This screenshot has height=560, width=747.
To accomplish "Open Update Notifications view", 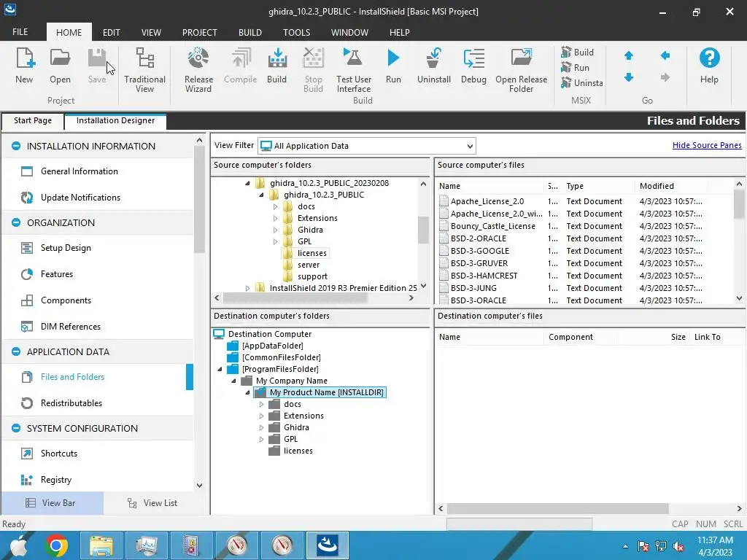I will coord(80,197).
